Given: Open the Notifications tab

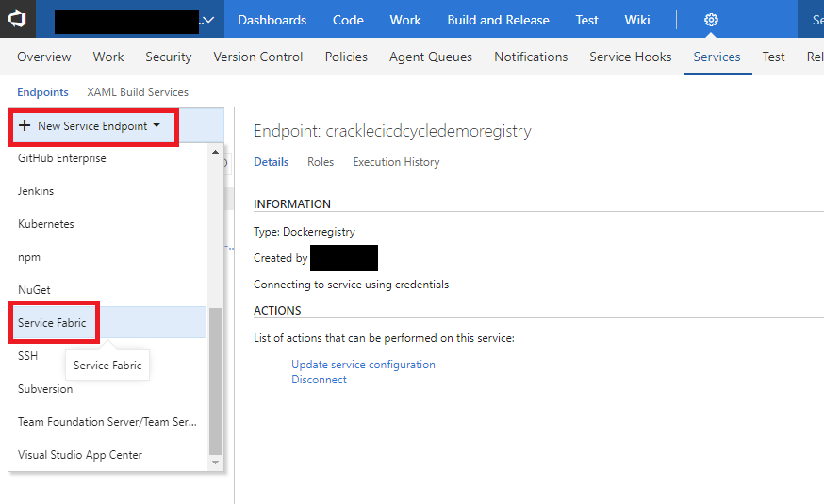Looking at the screenshot, I should 531,57.
